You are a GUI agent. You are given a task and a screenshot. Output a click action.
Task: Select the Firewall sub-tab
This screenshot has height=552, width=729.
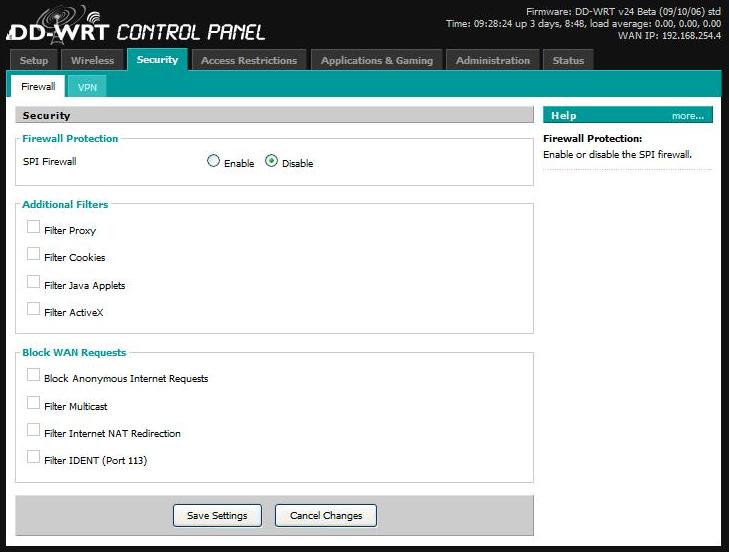point(38,86)
